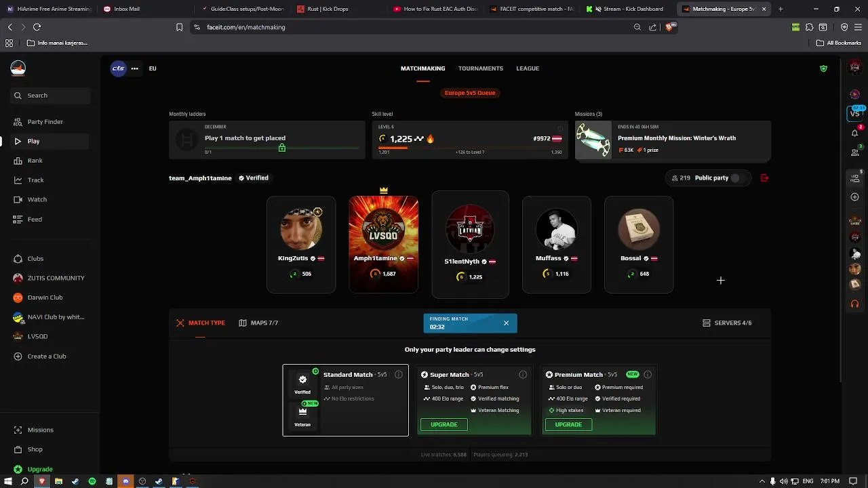
Task: Select the Standard Match option
Action: [346, 401]
